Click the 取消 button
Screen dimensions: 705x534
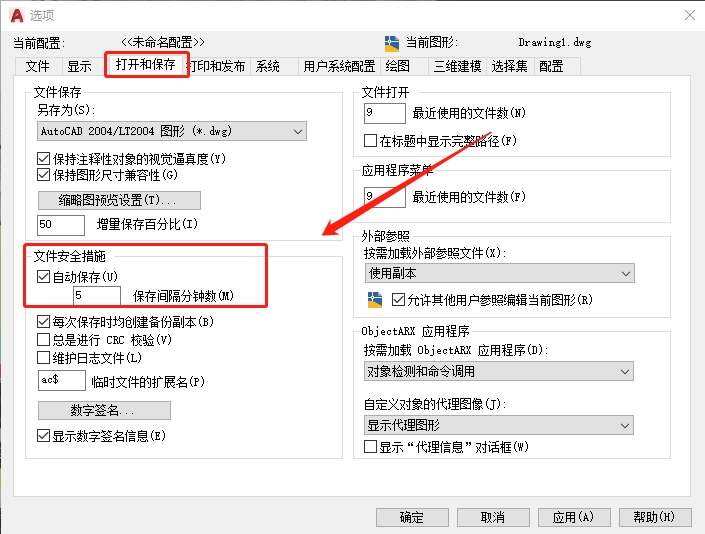coord(493,517)
